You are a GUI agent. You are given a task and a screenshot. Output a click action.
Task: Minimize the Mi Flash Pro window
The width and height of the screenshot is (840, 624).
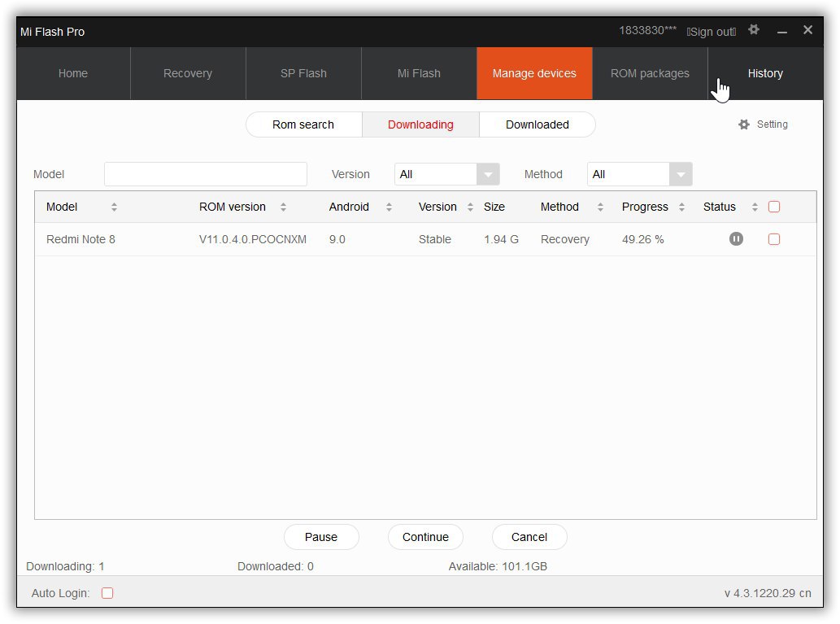click(782, 32)
